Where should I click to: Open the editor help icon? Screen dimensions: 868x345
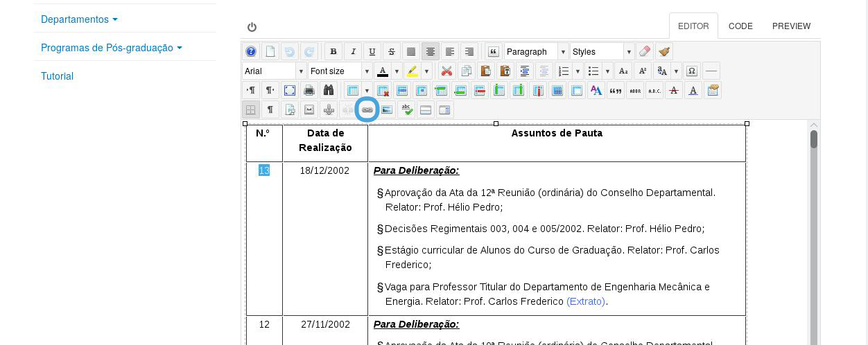251,51
